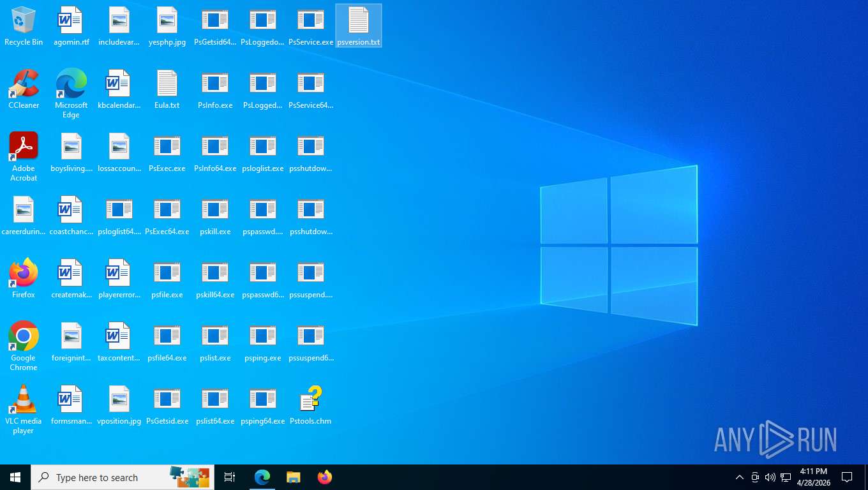Select the highlighted psversion.txt file

pyautogui.click(x=359, y=26)
